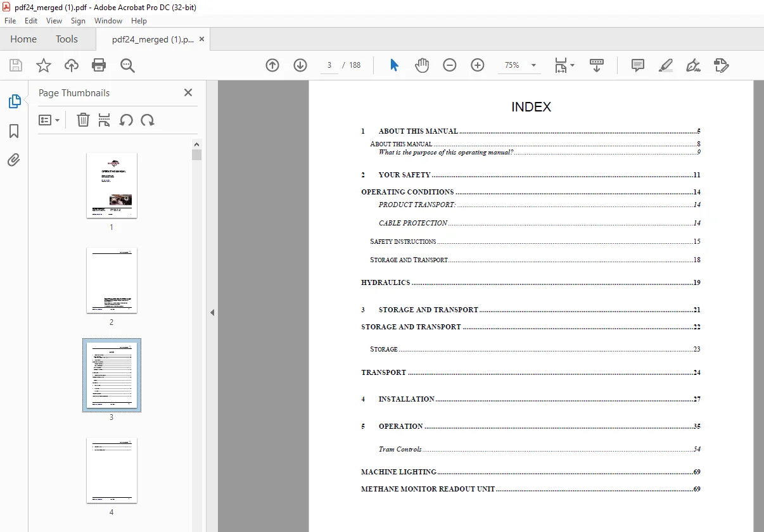Click the page number input field

[329, 65]
